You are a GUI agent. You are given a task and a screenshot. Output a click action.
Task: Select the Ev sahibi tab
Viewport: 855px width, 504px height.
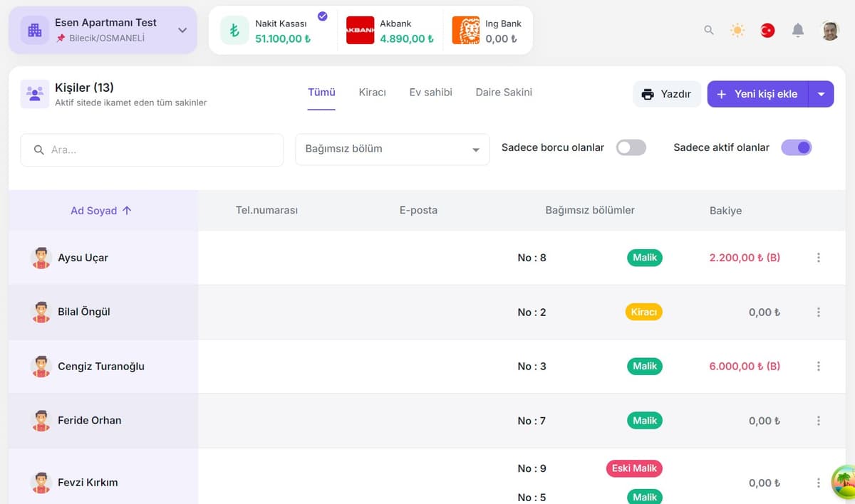[430, 93]
